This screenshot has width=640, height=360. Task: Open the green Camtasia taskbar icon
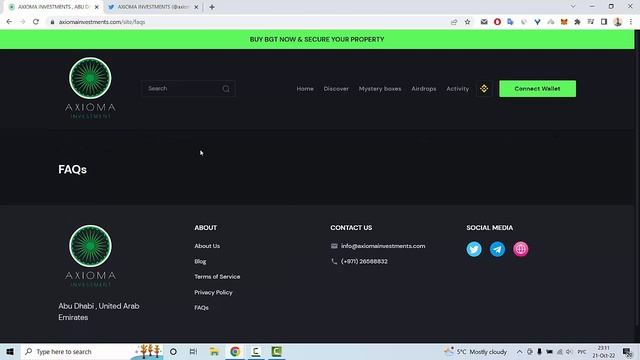276,351
